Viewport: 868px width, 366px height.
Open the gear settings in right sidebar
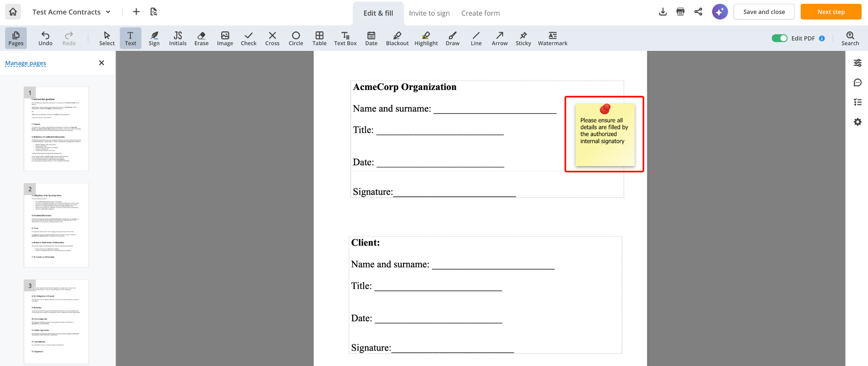point(857,122)
